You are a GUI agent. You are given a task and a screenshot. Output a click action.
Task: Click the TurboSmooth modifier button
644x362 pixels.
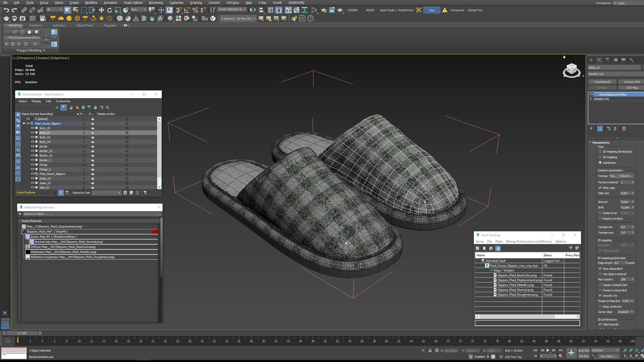[602, 82]
